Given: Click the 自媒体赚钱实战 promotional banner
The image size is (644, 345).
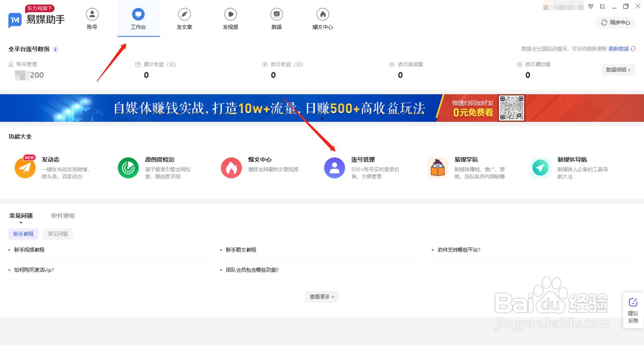Looking at the screenshot, I should click(322, 108).
